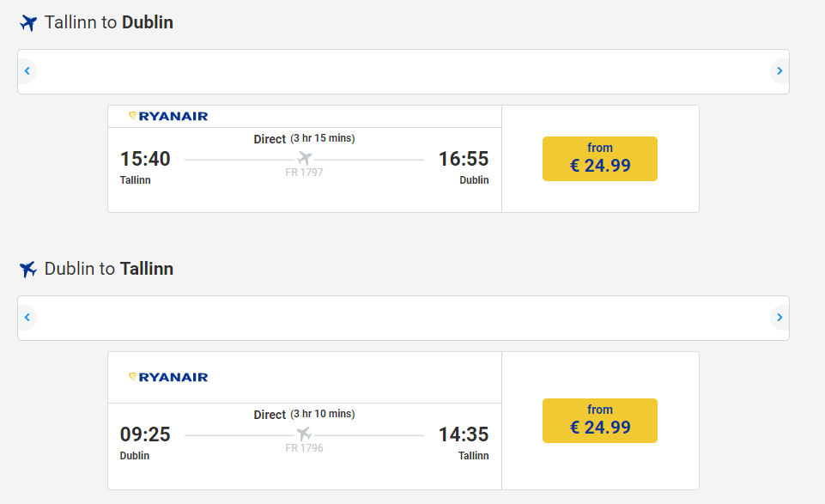Image resolution: width=825 pixels, height=504 pixels.
Task: Click the grey plane icon above FR 1797
Action: tap(304, 158)
